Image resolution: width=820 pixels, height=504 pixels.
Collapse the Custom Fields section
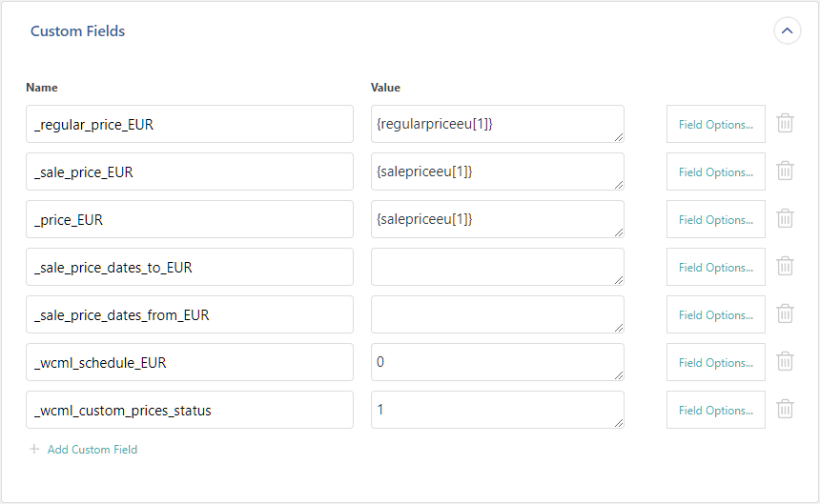coord(787,30)
